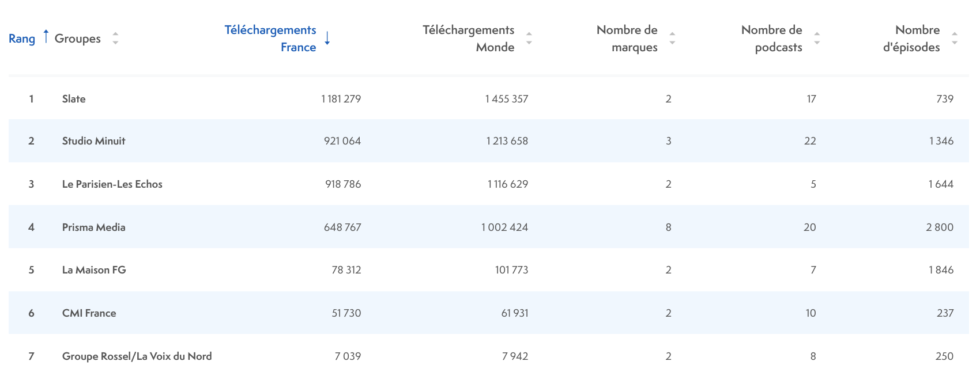Toggle ascending sort on Nombre d'épisodes column

(x=955, y=34)
